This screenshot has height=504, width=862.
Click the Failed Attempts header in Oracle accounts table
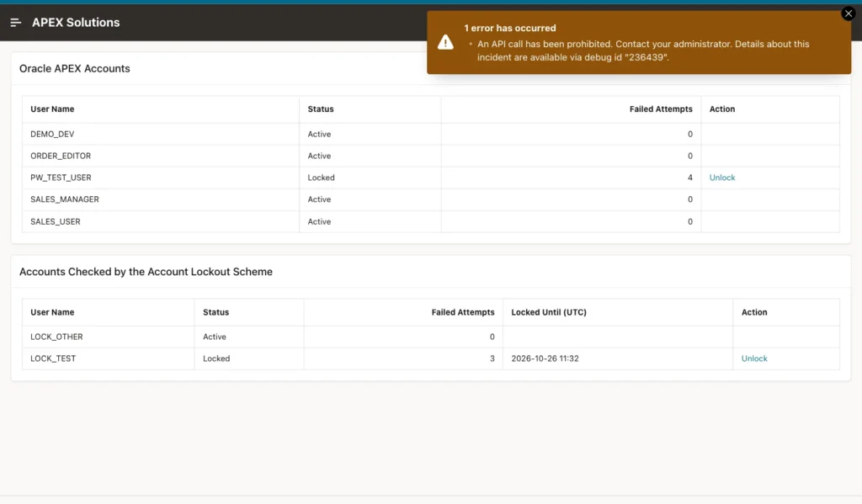pos(661,109)
